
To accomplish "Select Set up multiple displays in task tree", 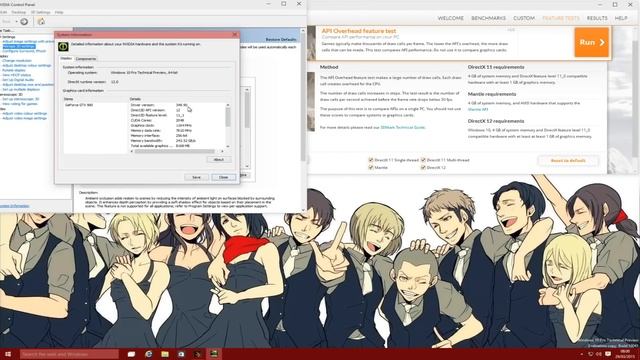I will (x=21, y=89).
